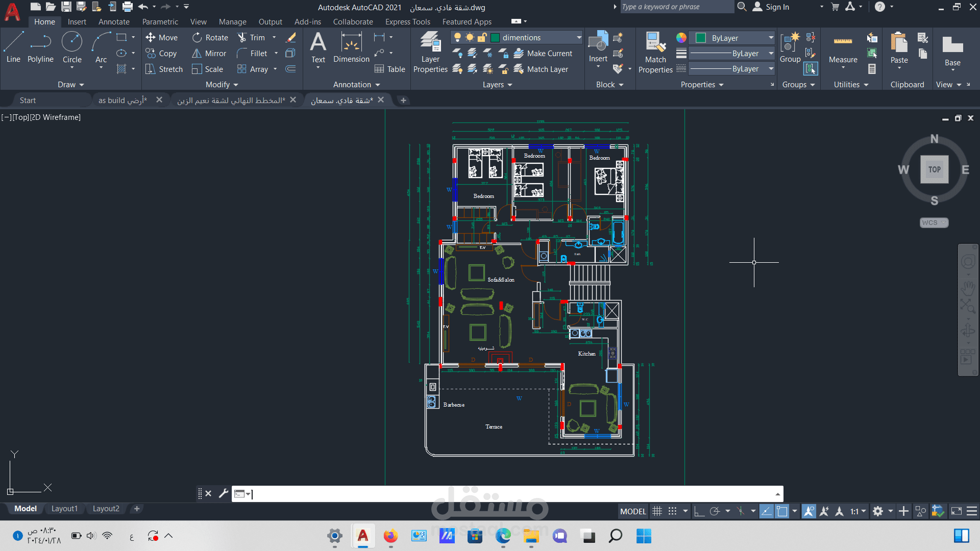Screen dimensions: 980x551
Task: Expand the Block panel
Action: coord(610,85)
